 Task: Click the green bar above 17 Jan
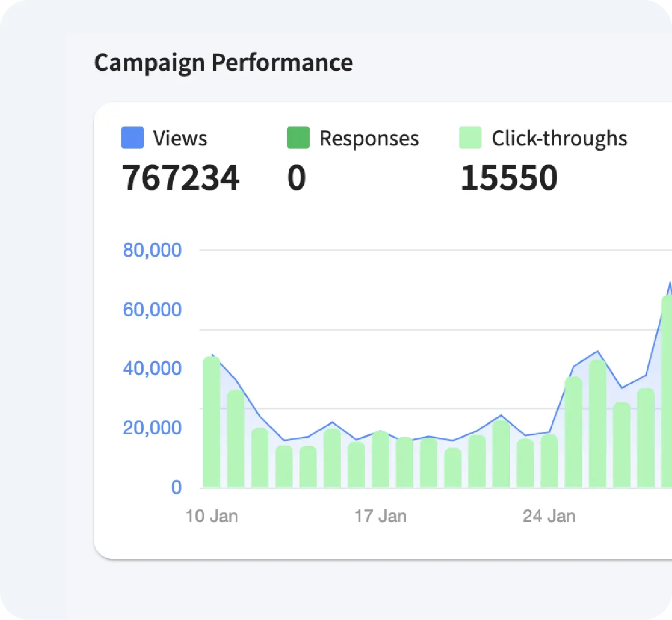[x=381, y=459]
